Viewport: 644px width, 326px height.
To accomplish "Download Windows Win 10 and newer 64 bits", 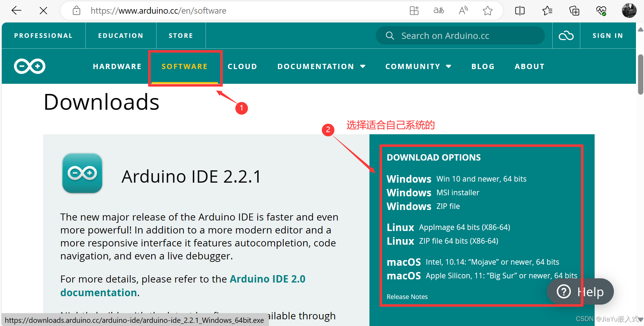I will 457,179.
